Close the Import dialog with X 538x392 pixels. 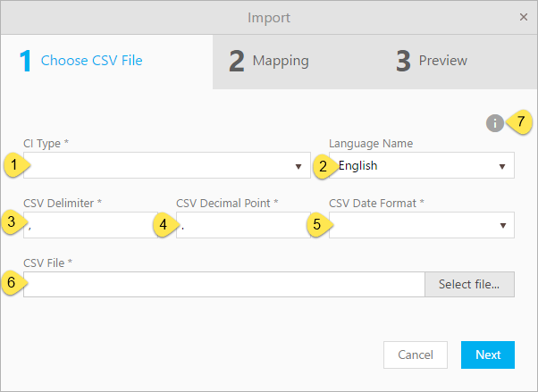click(x=524, y=17)
